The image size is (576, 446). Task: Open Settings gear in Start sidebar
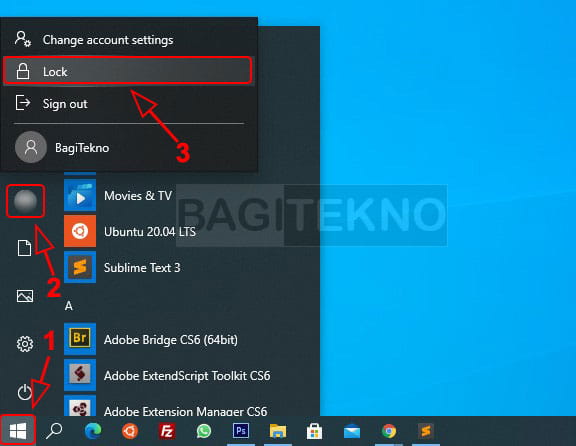pyautogui.click(x=25, y=344)
